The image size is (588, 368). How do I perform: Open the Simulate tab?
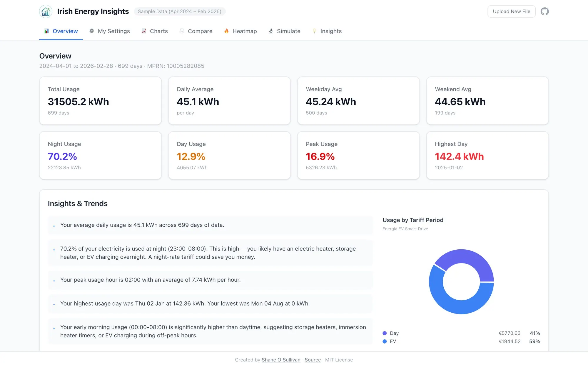[285, 31]
